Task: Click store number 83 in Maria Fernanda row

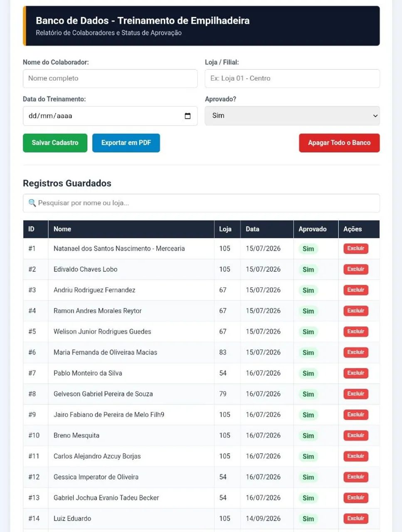Action: [223, 352]
